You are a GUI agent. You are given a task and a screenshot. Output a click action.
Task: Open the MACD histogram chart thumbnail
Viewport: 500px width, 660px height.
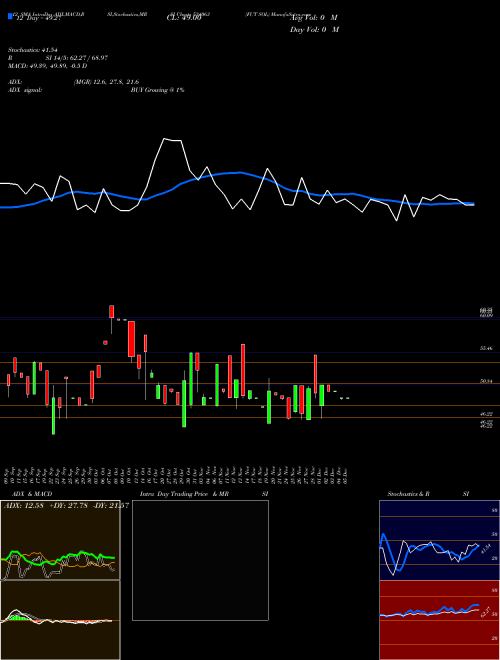click(60, 620)
